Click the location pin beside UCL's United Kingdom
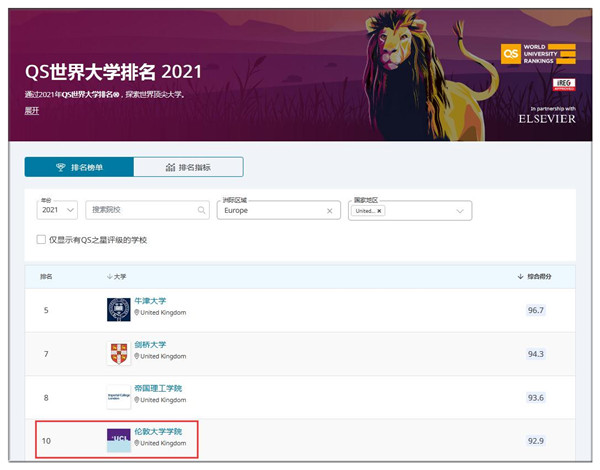The image size is (600, 470). coord(137,443)
